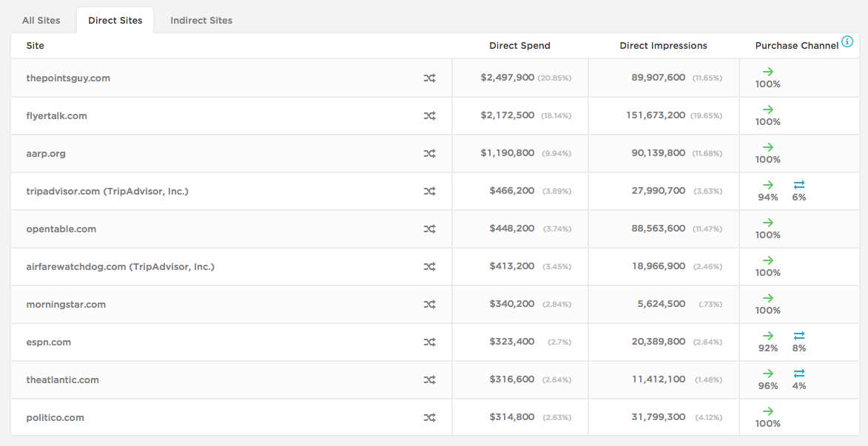Screen dimensions: 868x446
Task: Open the Purchase Channel info icon
Action: click(847, 41)
